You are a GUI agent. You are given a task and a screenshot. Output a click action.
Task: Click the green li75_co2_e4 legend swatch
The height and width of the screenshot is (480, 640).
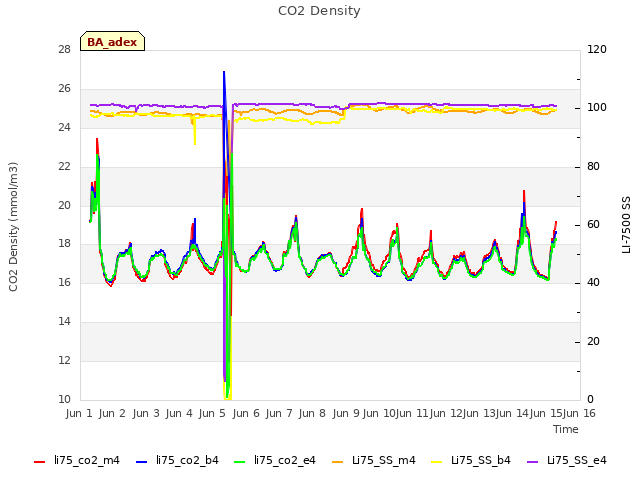point(240,462)
